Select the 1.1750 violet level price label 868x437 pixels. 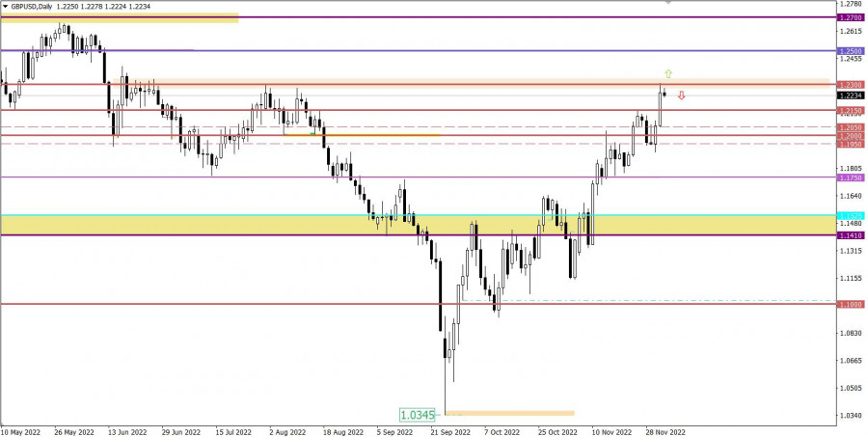[851, 178]
